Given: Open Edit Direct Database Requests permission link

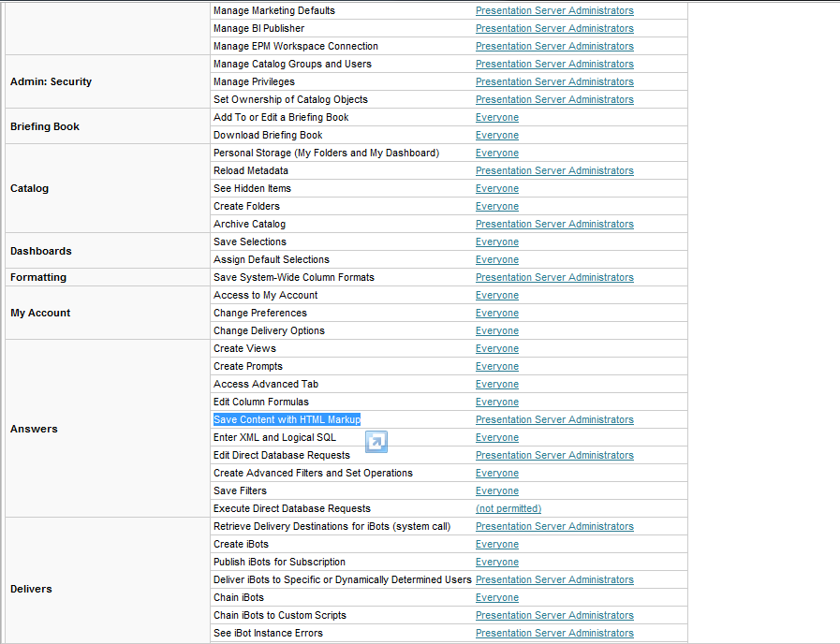Looking at the screenshot, I should pos(553,455).
